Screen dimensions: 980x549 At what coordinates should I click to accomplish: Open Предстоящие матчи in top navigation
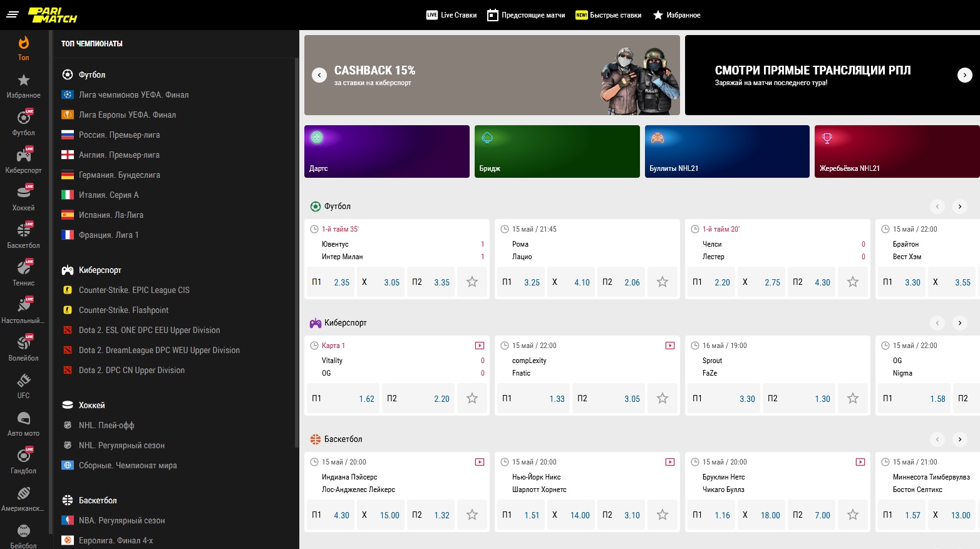(x=526, y=15)
